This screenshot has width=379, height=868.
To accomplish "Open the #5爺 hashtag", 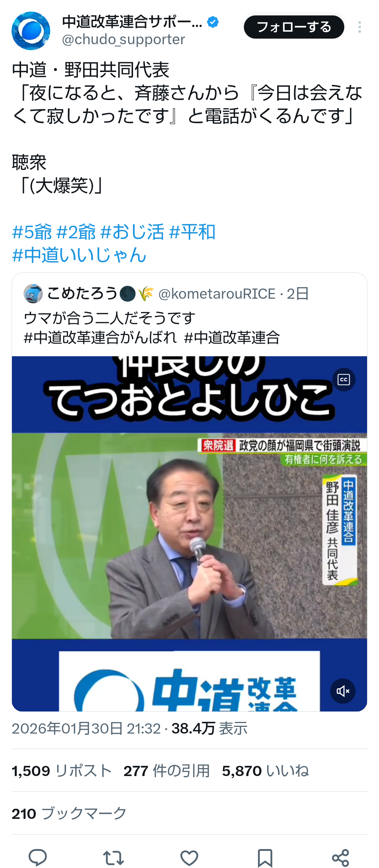I will pyautogui.click(x=32, y=232).
